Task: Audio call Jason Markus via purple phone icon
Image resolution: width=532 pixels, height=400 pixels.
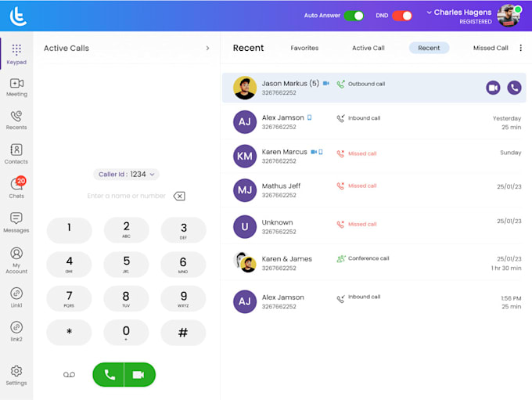Action: coord(514,88)
